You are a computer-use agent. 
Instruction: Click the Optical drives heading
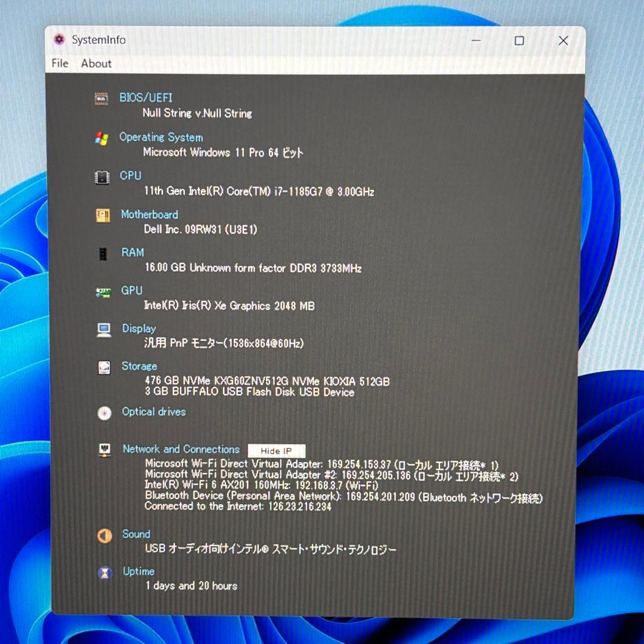tap(154, 411)
